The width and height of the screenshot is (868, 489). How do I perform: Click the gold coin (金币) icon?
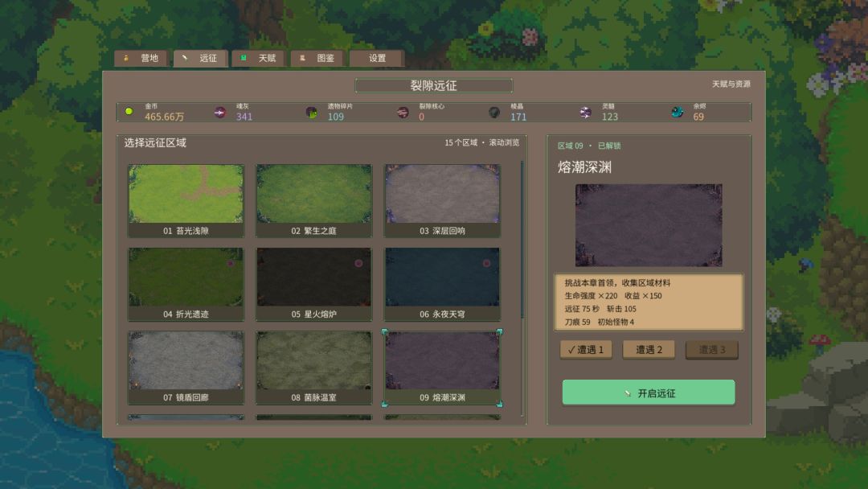pyautogui.click(x=129, y=111)
